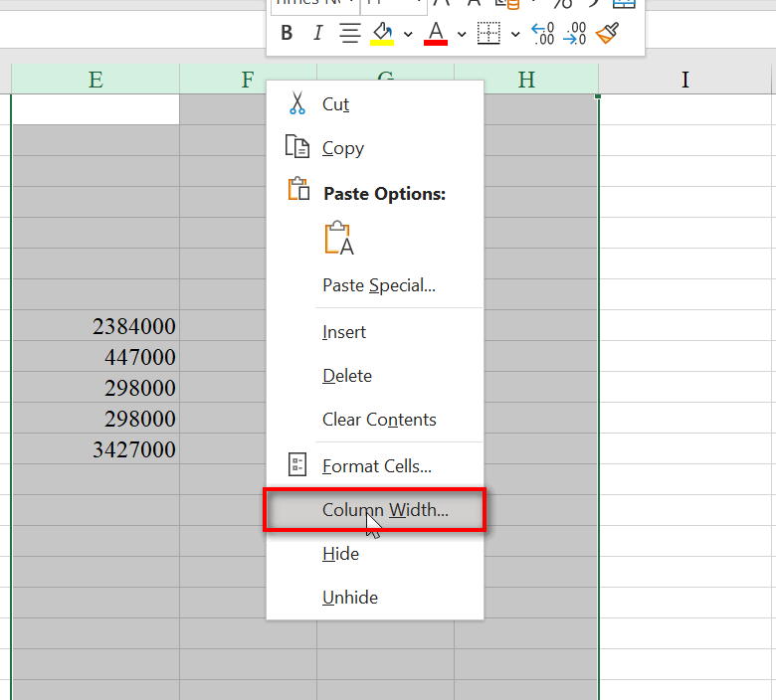The width and height of the screenshot is (776, 700).
Task: Expand the fill color dropdown arrow
Action: [408, 35]
